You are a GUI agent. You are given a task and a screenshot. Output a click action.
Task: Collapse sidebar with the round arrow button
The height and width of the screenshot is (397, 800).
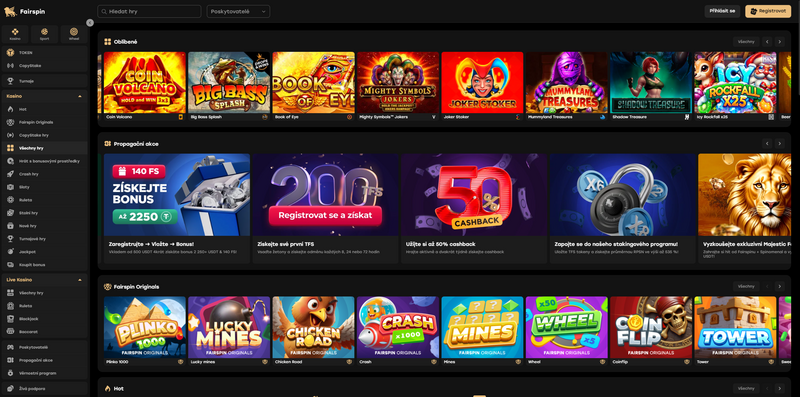coord(90,22)
